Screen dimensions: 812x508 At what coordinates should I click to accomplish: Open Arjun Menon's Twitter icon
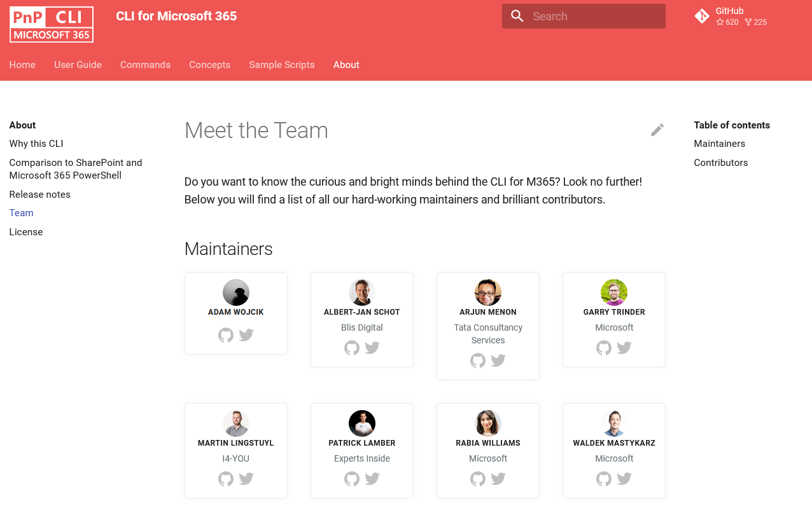coord(498,360)
